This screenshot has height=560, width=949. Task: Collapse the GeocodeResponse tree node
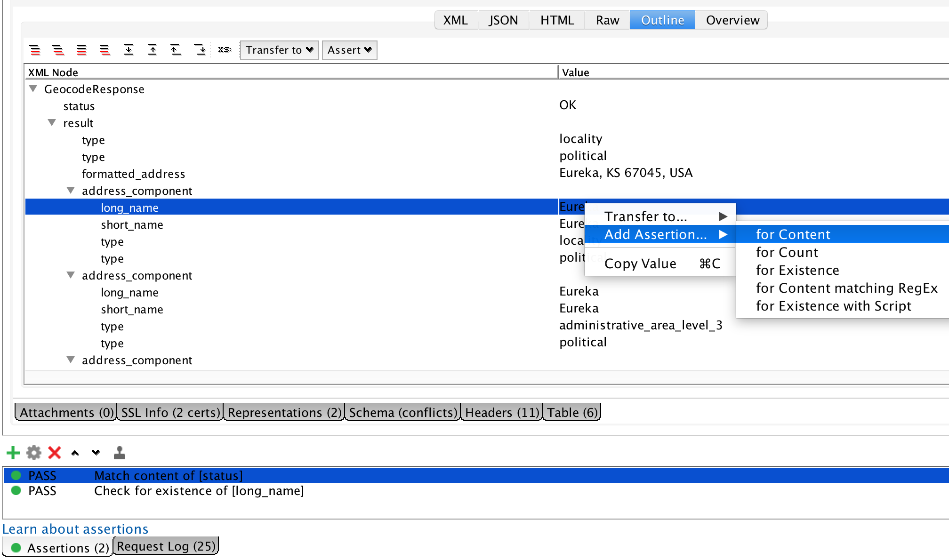point(32,88)
